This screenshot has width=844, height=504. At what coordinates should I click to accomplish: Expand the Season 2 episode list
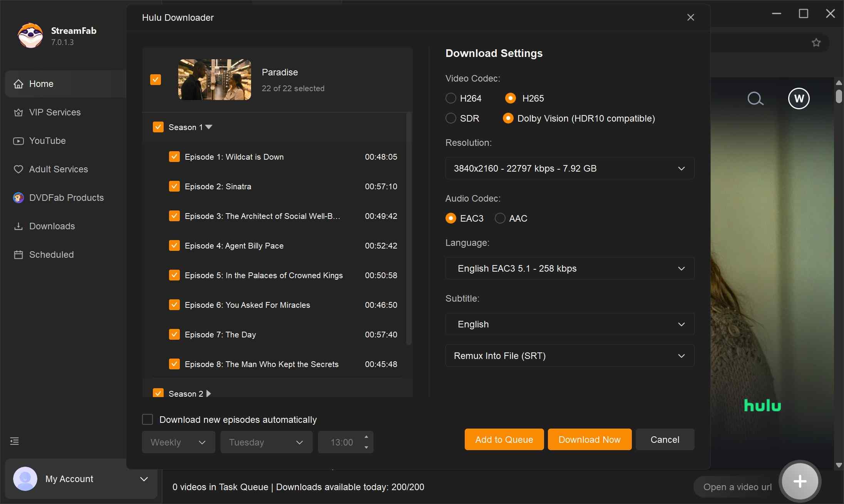pos(208,394)
